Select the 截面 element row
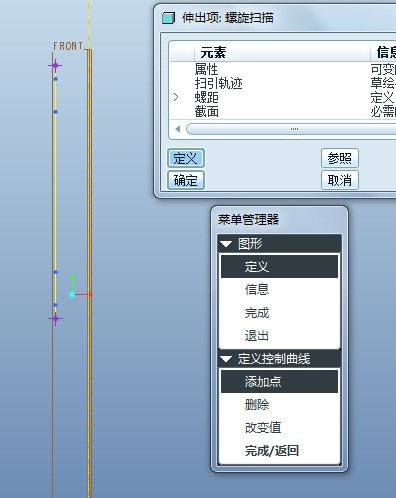The width and height of the screenshot is (396, 498). coord(283,111)
